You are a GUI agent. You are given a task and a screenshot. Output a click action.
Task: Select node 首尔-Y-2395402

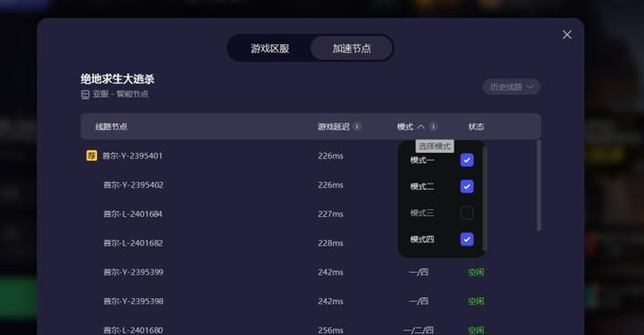133,185
